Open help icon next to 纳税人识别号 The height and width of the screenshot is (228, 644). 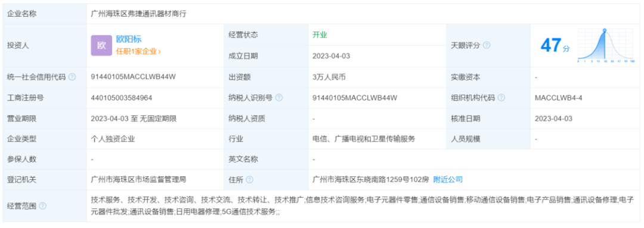[279, 98]
